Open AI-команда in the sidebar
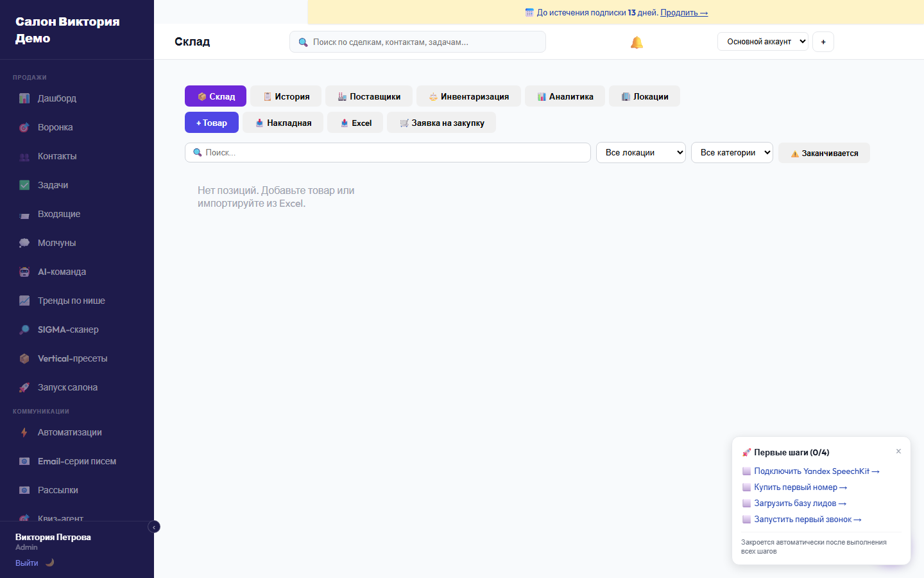The image size is (924, 578). (77, 272)
